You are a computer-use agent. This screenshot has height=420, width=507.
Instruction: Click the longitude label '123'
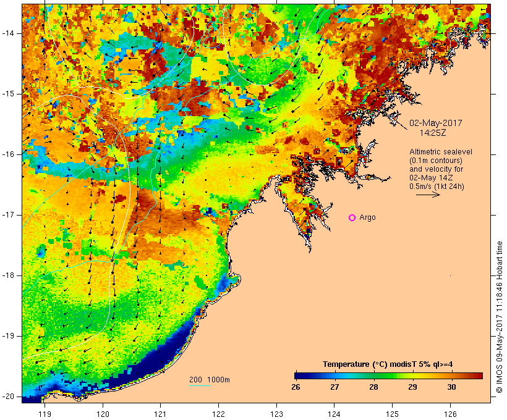pos(276,414)
